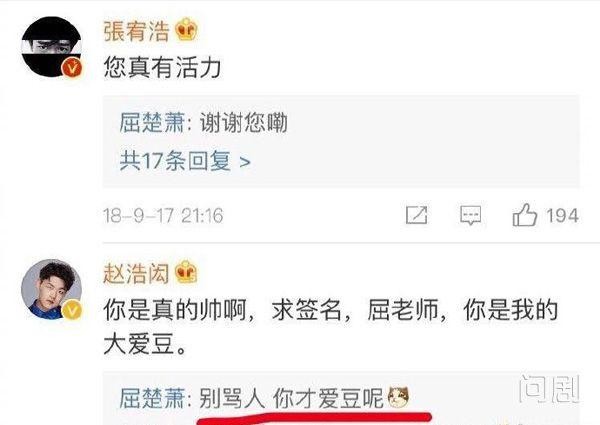Tap the comment bubble icon beside the repost icon
The height and width of the screenshot is (425, 600).
[x=470, y=215]
